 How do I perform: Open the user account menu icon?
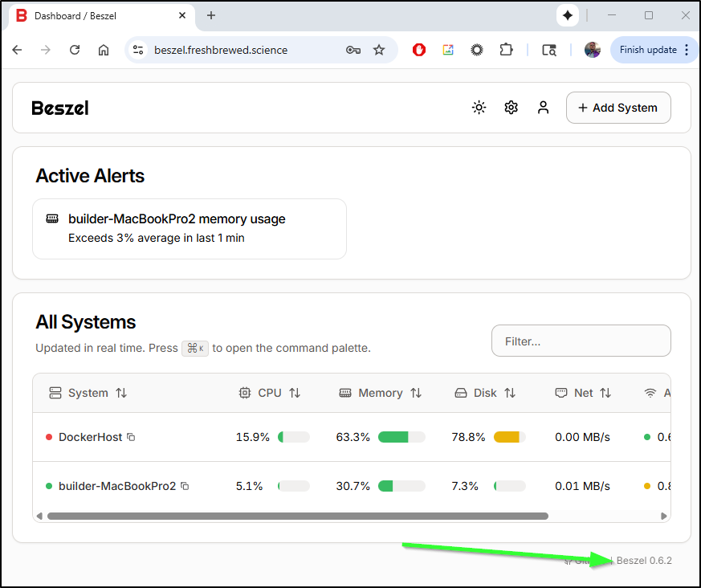544,108
